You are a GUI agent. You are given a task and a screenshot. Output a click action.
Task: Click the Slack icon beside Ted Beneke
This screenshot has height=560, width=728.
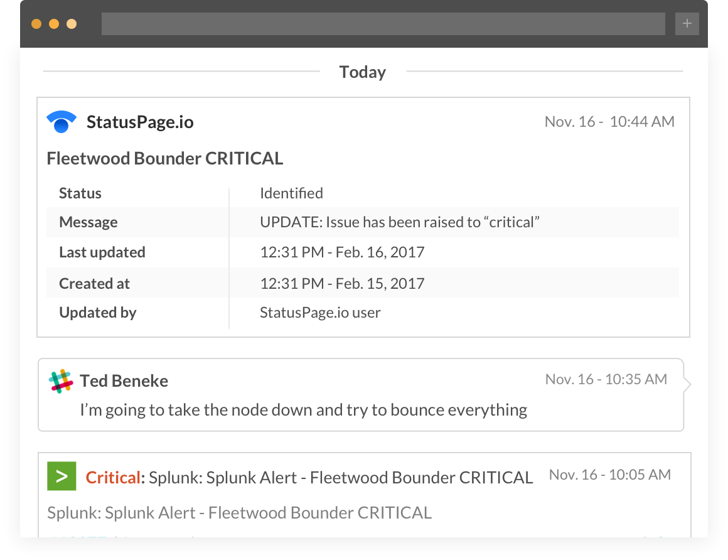click(x=61, y=382)
